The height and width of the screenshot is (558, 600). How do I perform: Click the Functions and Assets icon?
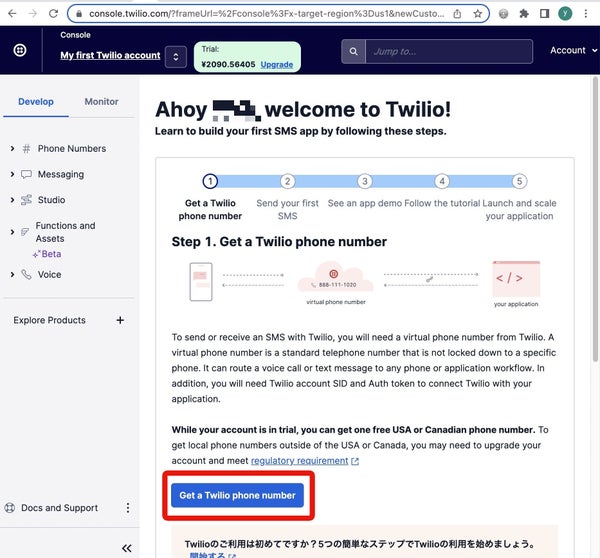coord(25,232)
